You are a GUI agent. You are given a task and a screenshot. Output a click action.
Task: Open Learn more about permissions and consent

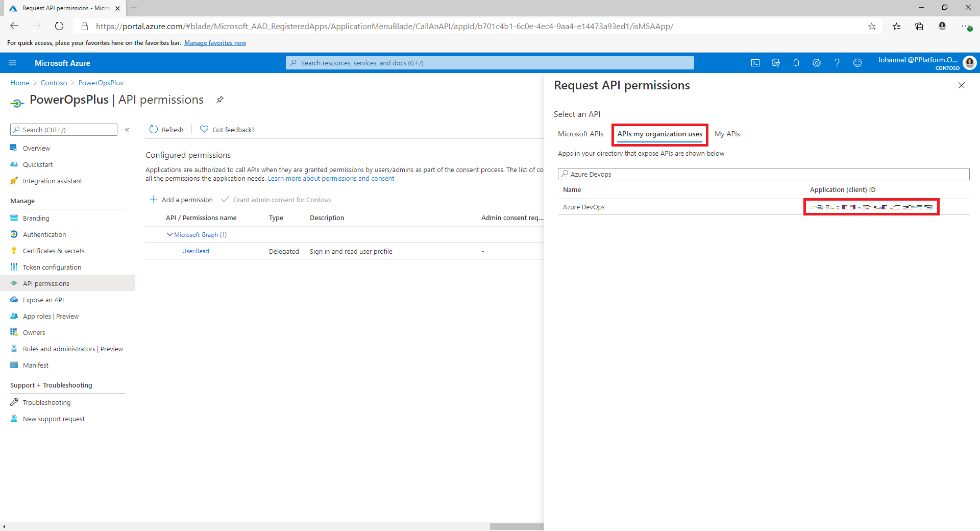tap(330, 178)
